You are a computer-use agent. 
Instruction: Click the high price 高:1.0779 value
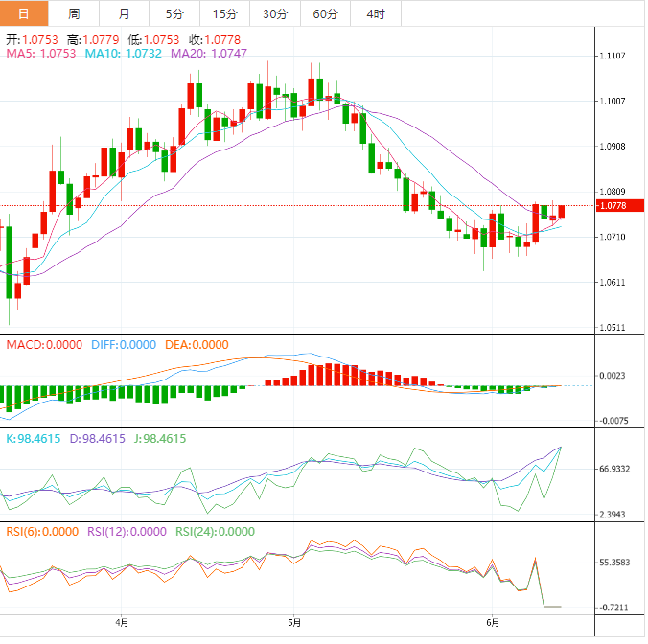pos(93,40)
